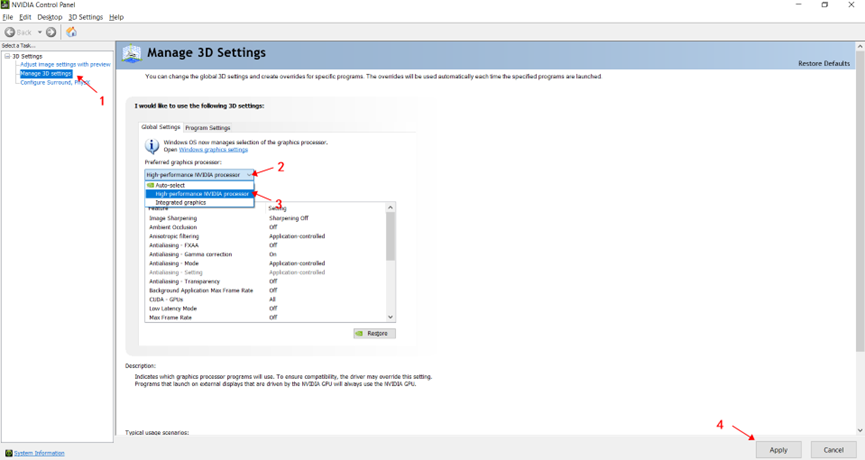Select Adjust image settings with preview
Screen dimensions: 865x460
pyautogui.click(x=65, y=65)
